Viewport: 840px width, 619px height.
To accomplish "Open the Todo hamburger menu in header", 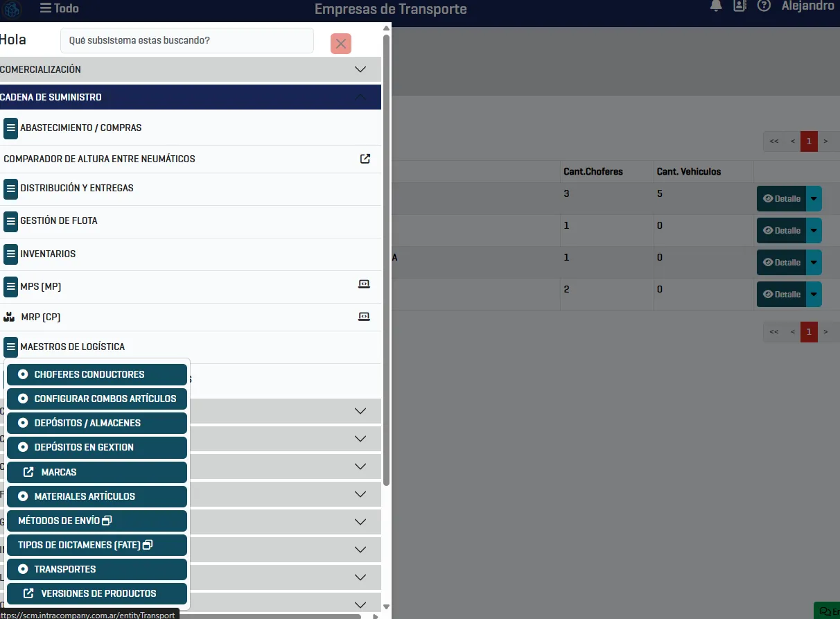I will pos(59,8).
